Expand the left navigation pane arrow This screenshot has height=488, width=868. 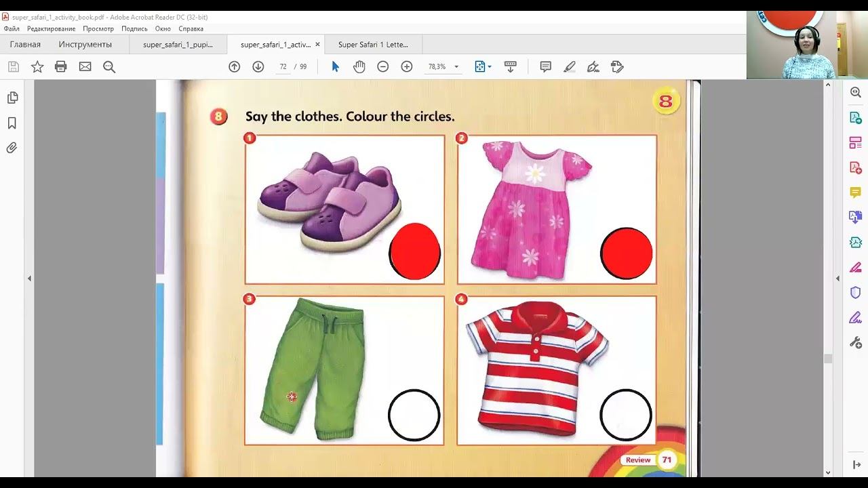[29, 279]
